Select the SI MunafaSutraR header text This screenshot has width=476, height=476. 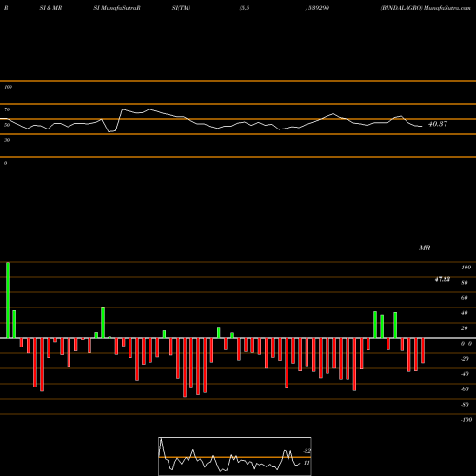(117, 8)
